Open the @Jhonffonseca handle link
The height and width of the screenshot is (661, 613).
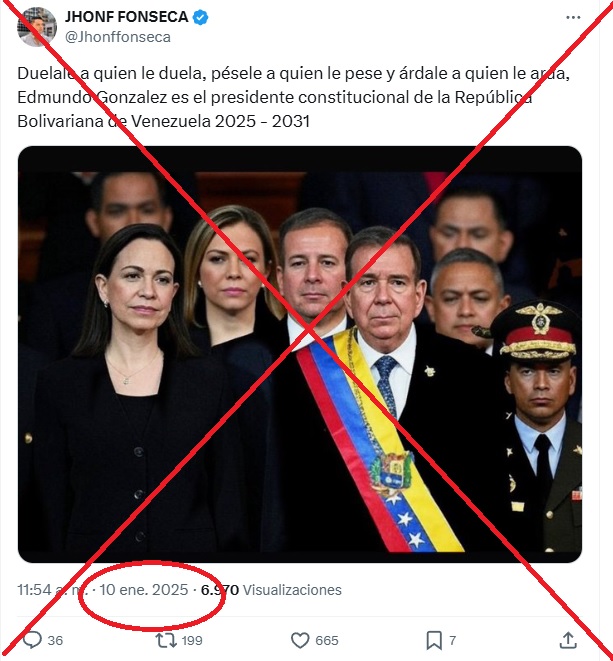118,37
